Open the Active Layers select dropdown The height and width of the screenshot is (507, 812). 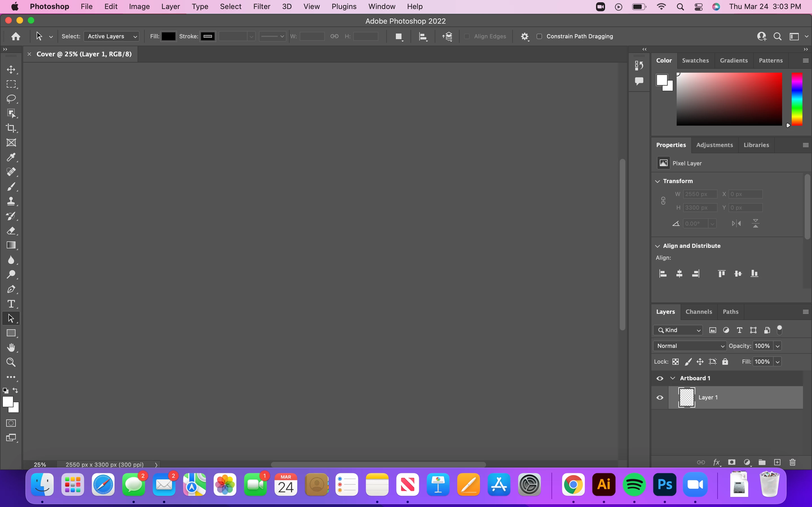[112, 36]
